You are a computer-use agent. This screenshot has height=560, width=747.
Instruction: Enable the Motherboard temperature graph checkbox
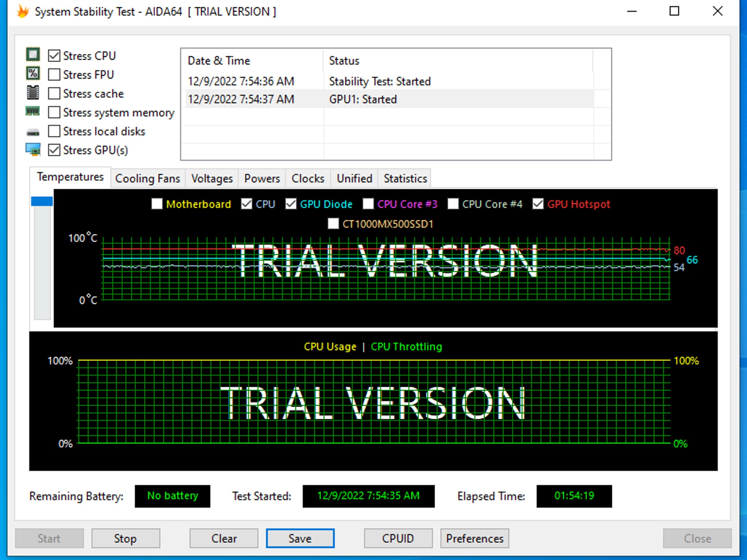[x=157, y=204]
